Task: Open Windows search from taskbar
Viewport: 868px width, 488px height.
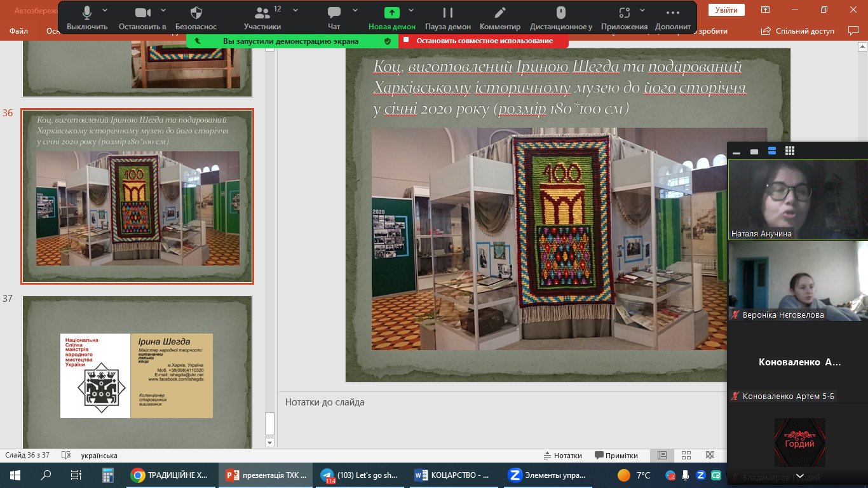Action: tap(46, 475)
